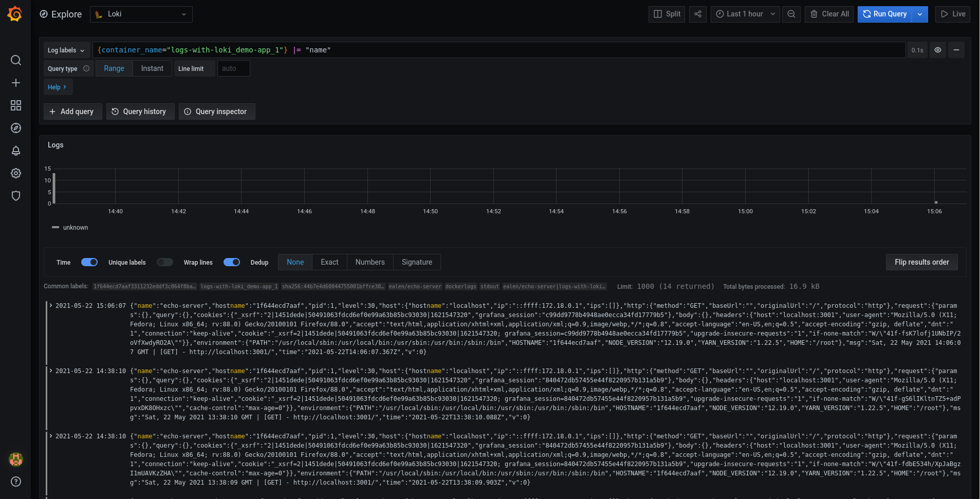Viewport: 980px width, 499px height.
Task: Click the sha256 common label
Action: point(333,286)
